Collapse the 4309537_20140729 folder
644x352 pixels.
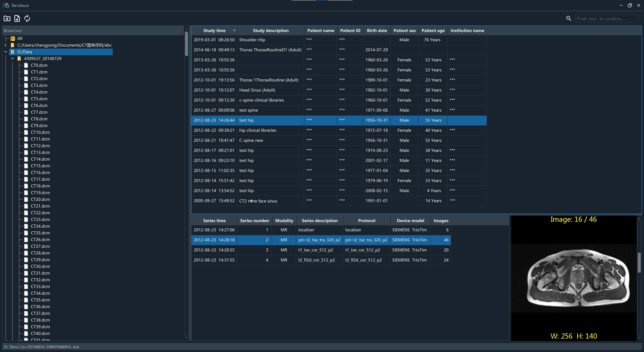click(x=12, y=58)
